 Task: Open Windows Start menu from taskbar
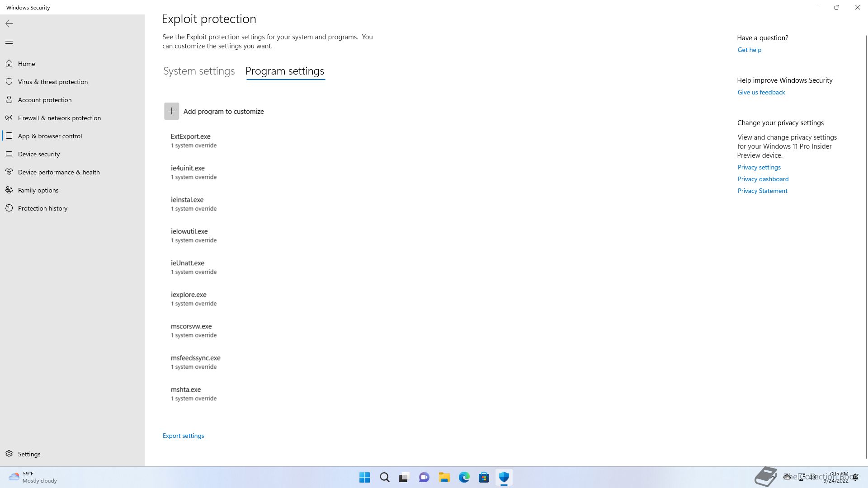pyautogui.click(x=364, y=477)
